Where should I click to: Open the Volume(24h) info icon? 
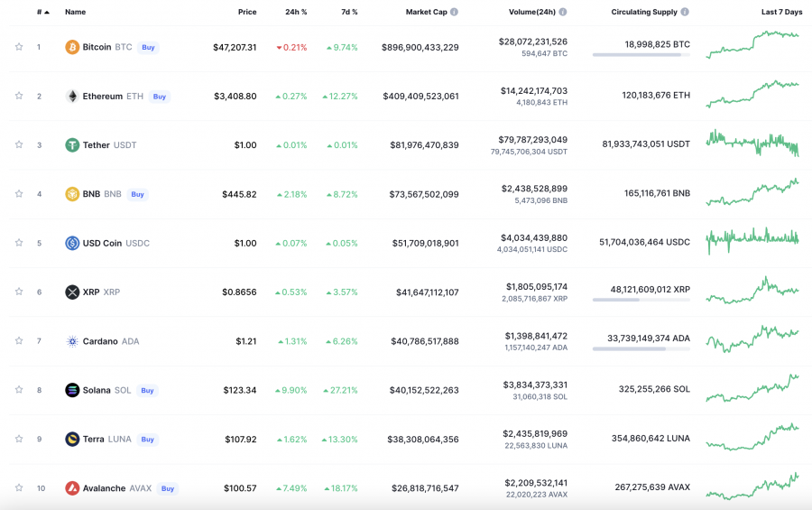coord(563,12)
